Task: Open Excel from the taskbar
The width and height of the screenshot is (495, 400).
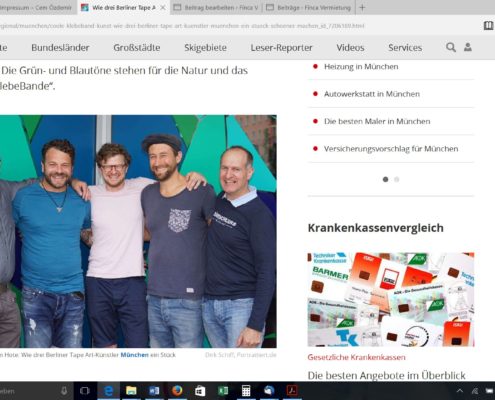Action: coord(223,391)
